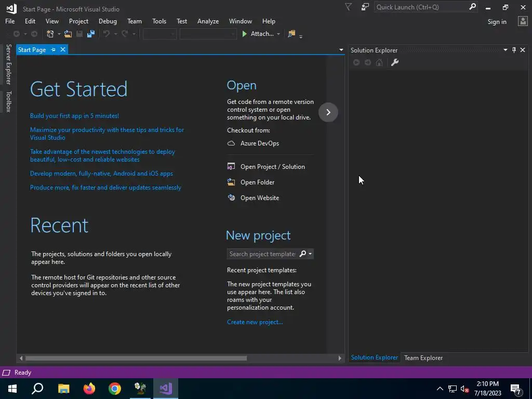Image resolution: width=532 pixels, height=399 pixels.
Task: Open the Solution Configurations combo box
Action: [x=159, y=34]
